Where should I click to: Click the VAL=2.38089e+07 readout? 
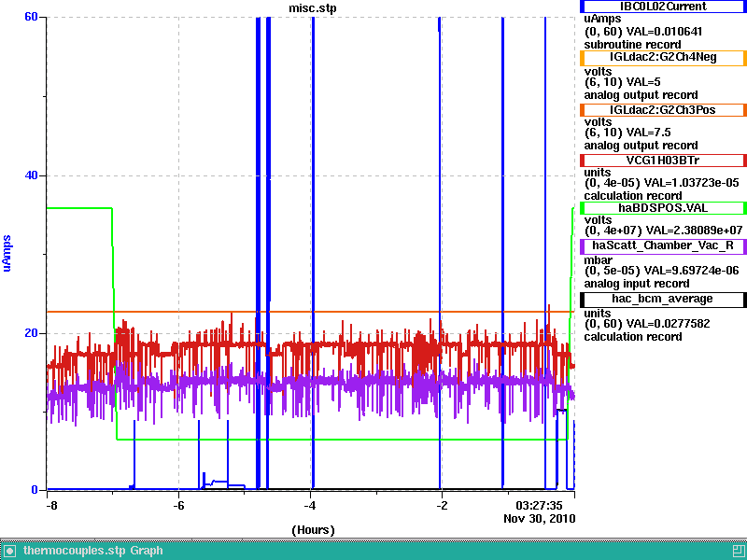coord(695,231)
